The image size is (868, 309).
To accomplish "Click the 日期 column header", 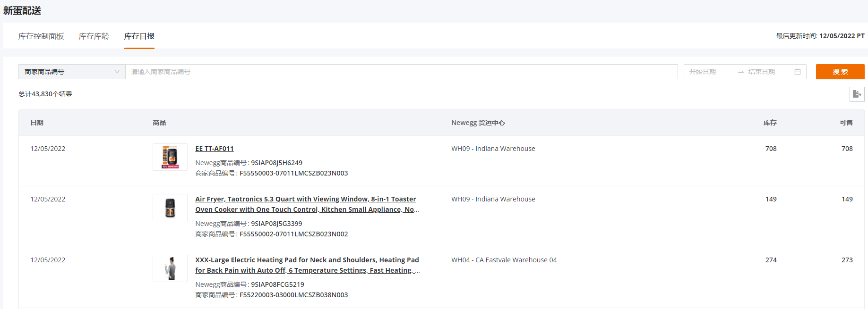I will click(x=37, y=123).
